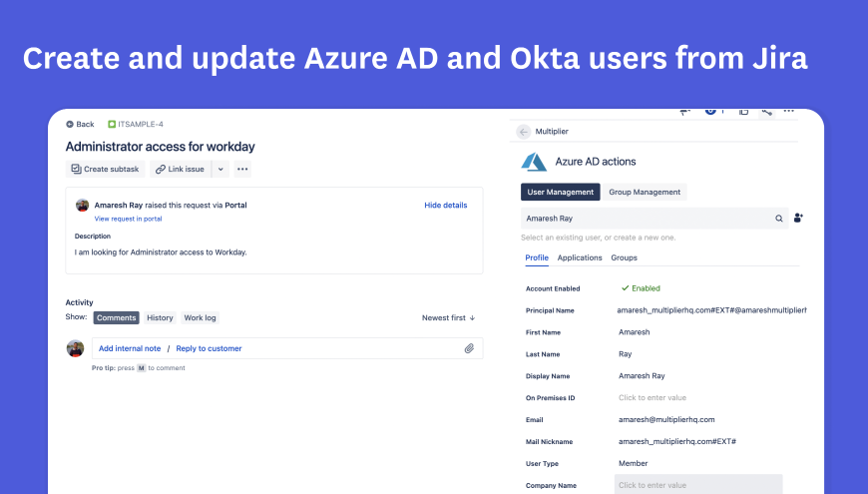Edit the User Type value Member
This screenshot has width=868, height=494.
(633, 463)
